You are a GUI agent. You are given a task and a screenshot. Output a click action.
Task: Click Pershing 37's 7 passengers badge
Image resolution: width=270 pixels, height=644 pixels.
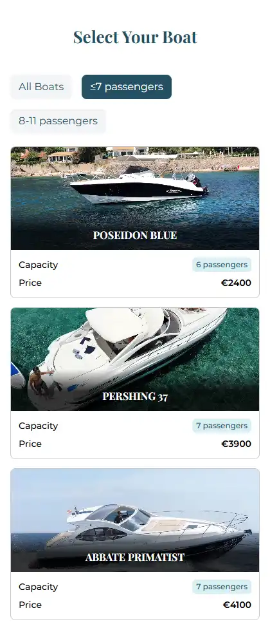222,426
